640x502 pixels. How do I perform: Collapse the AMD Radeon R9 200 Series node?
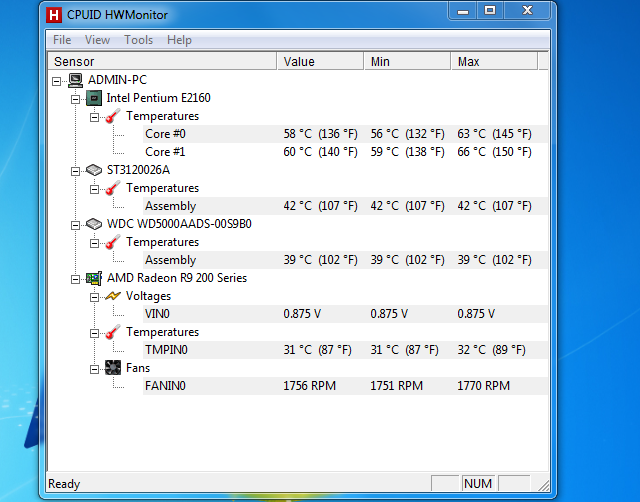75,278
